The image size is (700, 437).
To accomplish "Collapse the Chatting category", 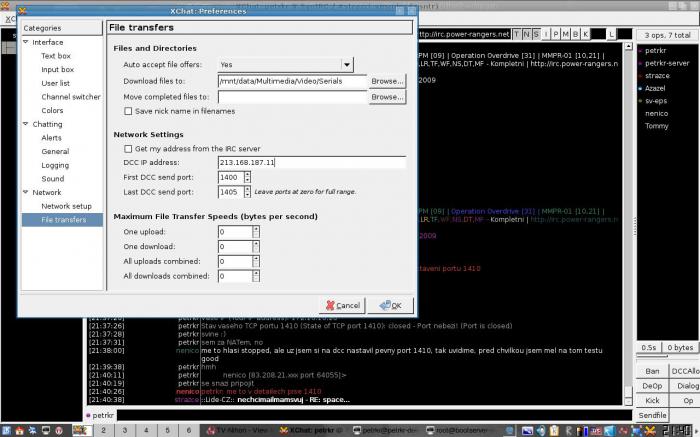I will click(x=26, y=124).
